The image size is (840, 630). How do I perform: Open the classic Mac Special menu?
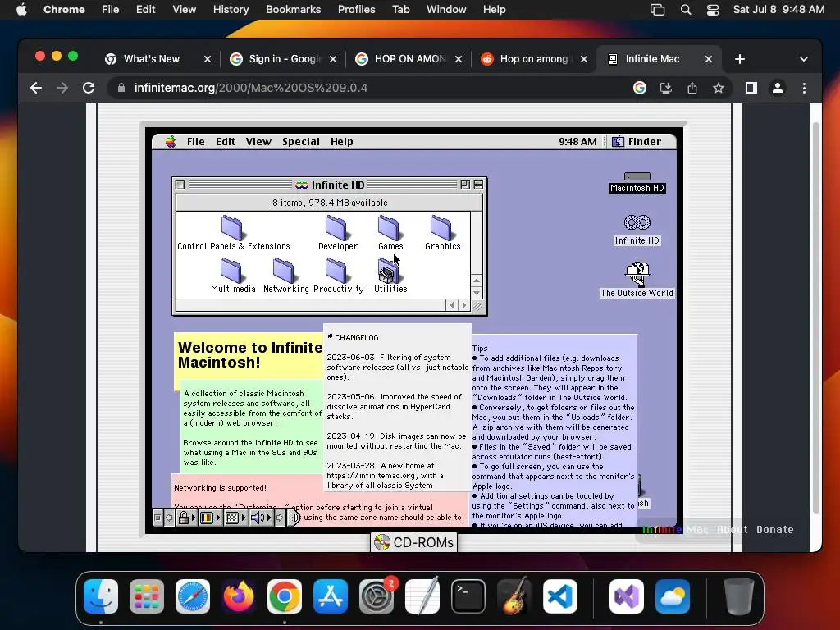[x=300, y=141]
